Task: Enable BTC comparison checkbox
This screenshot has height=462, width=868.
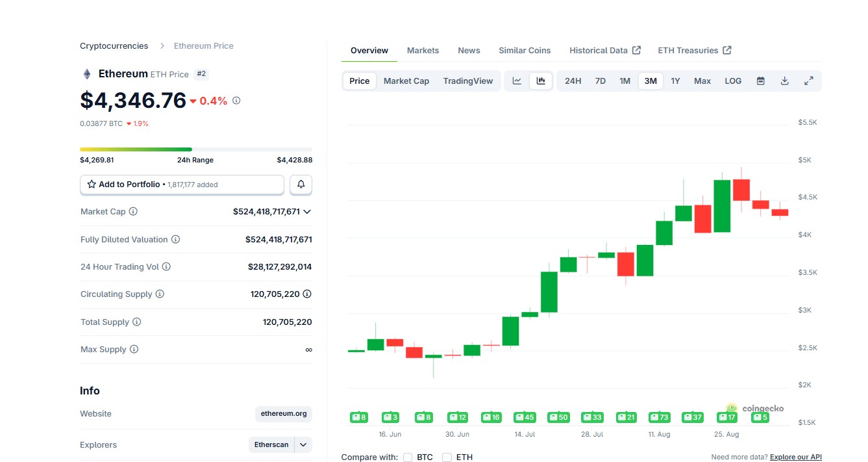Action: coord(408,457)
